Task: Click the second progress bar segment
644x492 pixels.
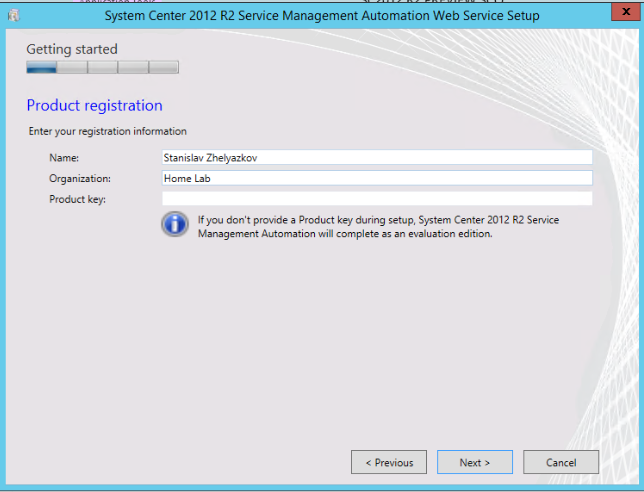Action: [x=72, y=68]
